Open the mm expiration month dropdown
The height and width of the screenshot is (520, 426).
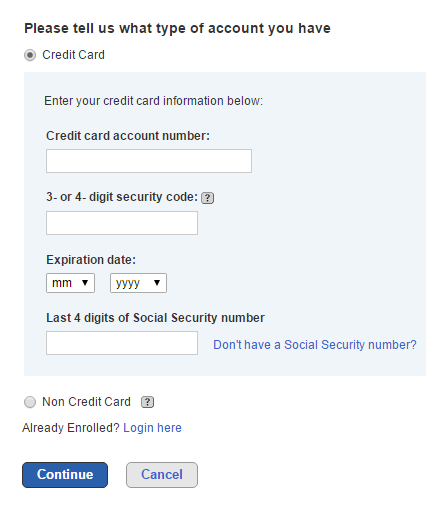tap(70, 283)
